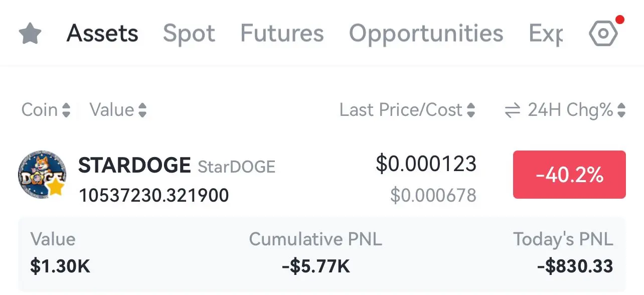Click the red -40.2% change button
The height and width of the screenshot is (295, 644).
[x=569, y=175]
